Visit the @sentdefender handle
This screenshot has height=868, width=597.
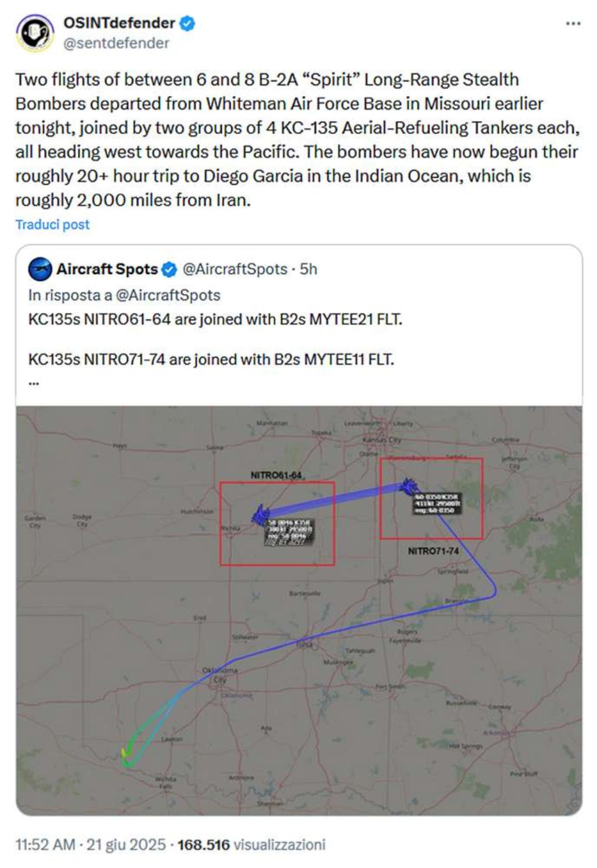(x=116, y=44)
